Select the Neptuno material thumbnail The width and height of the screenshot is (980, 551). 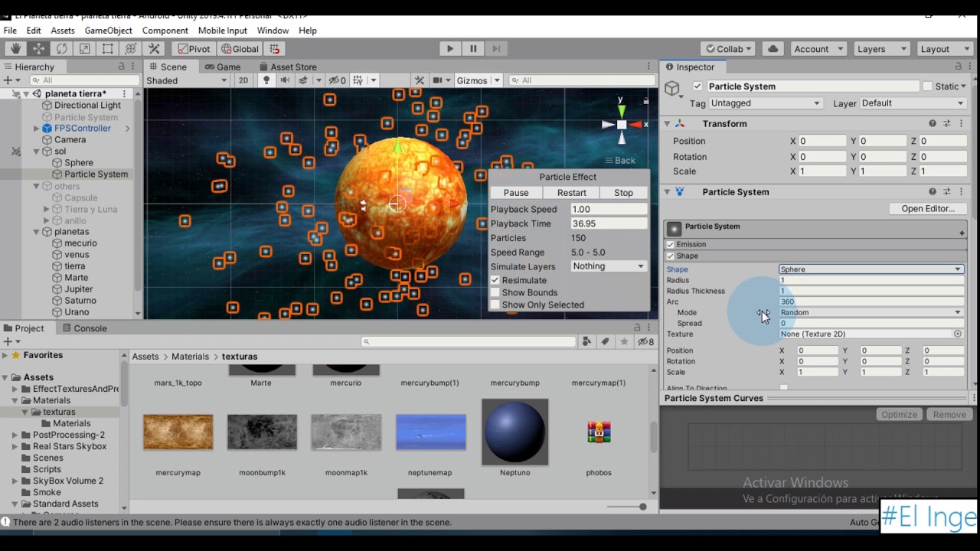pos(514,432)
